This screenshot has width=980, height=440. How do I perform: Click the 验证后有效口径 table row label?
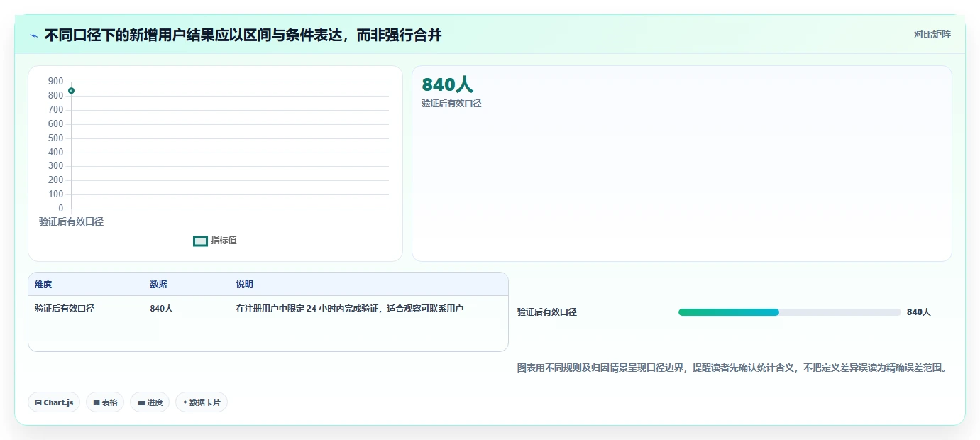[65, 309]
